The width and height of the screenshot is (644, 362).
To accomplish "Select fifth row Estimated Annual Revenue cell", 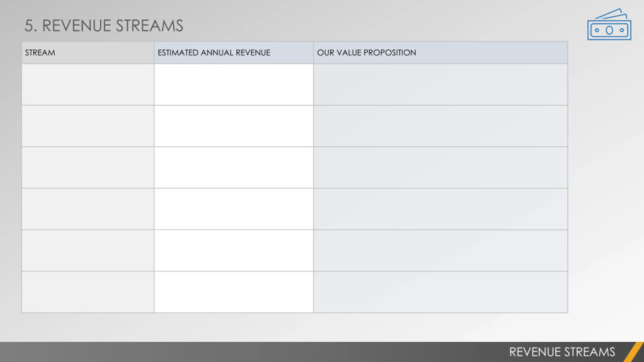I will pyautogui.click(x=234, y=250).
